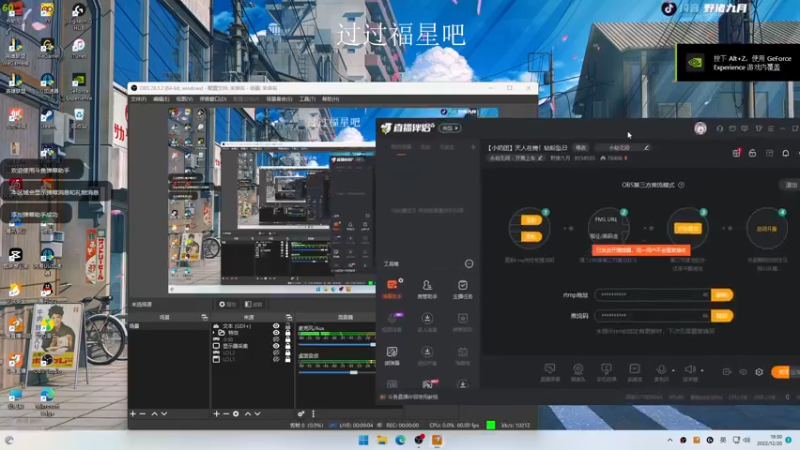800x450 pixels.
Task: Hide the 特效 folder in OBS sources
Action: tap(276, 333)
